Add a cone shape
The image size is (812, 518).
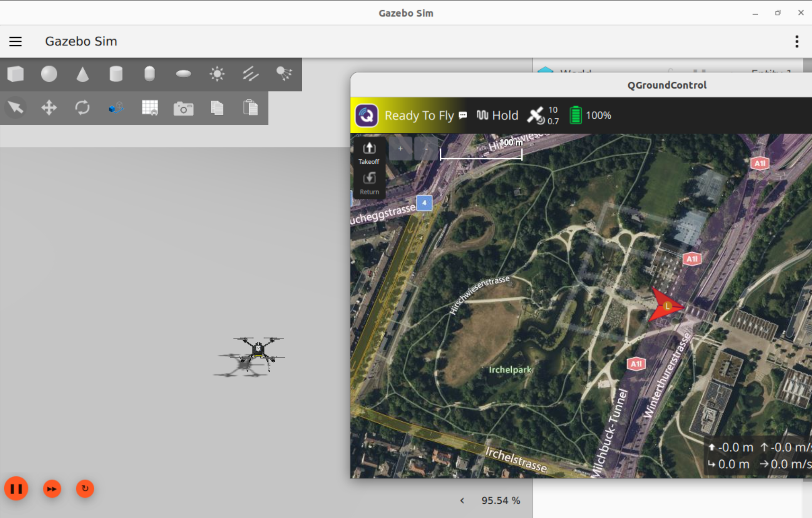click(82, 74)
